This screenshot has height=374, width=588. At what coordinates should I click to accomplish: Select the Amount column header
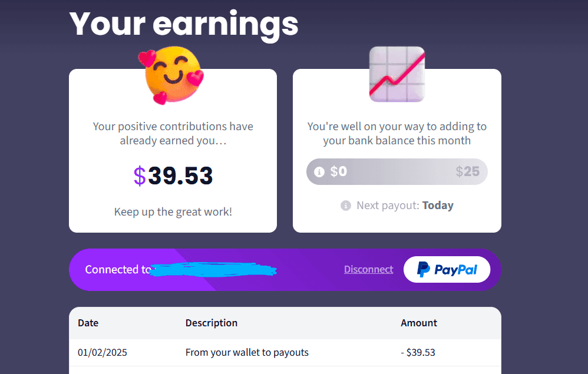(419, 323)
